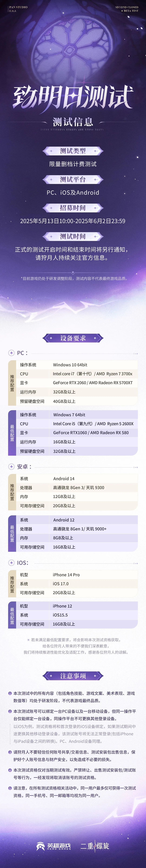Select the 注意事项 section banner
Image resolution: width=146 pixels, height=868 pixels.
pyautogui.click(x=73, y=676)
